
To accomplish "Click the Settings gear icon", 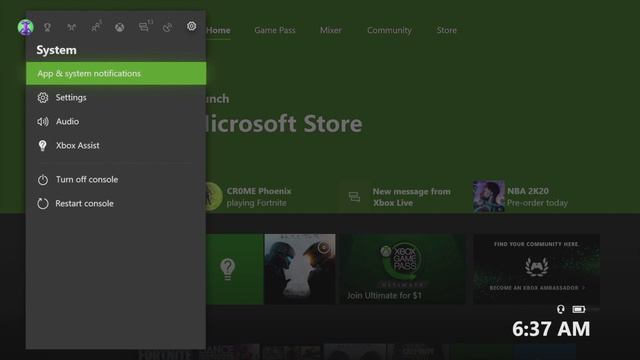I will point(43,98).
